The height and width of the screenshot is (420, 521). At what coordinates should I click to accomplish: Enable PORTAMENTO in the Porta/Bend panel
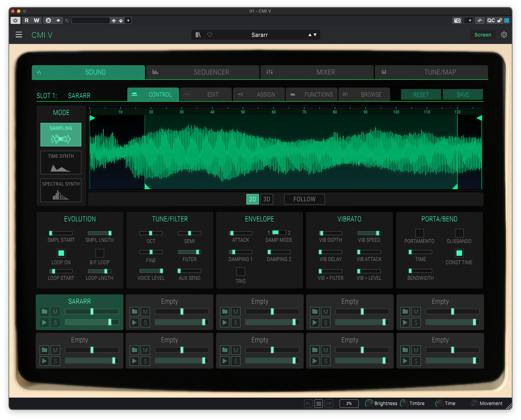[x=419, y=232]
